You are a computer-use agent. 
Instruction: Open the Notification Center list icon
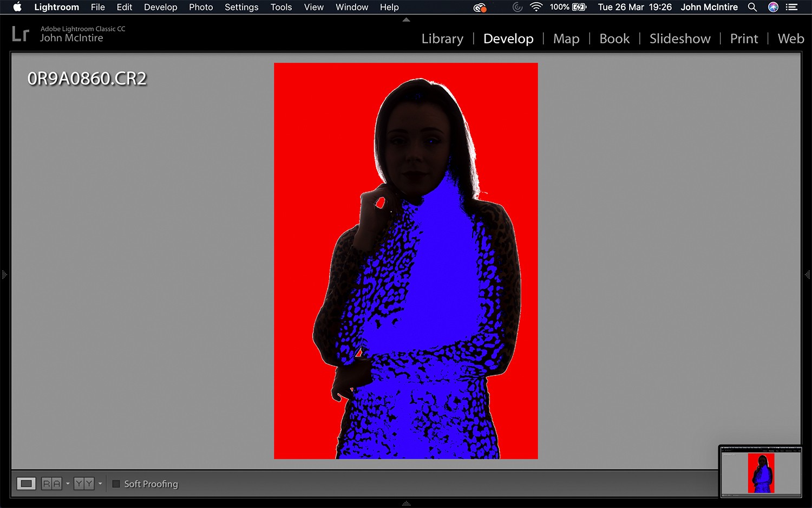click(792, 7)
